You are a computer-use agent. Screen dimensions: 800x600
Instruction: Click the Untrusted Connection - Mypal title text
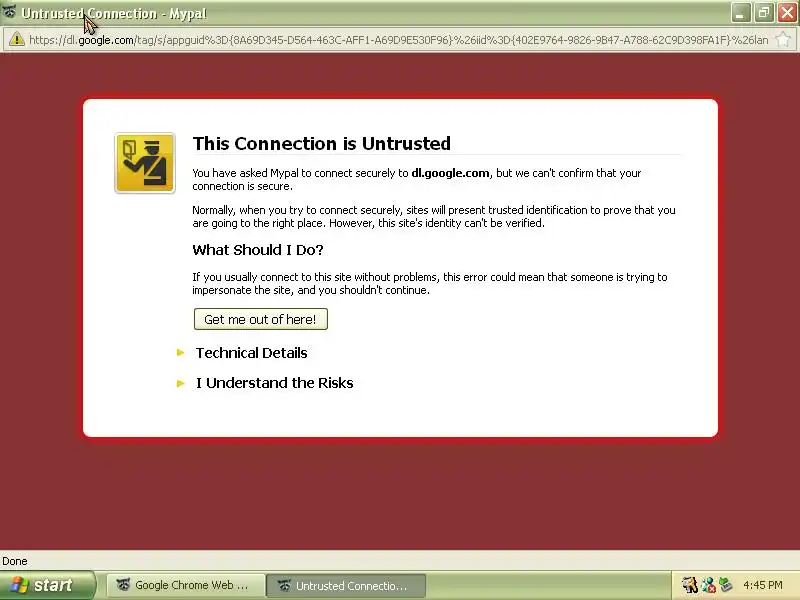114,13
